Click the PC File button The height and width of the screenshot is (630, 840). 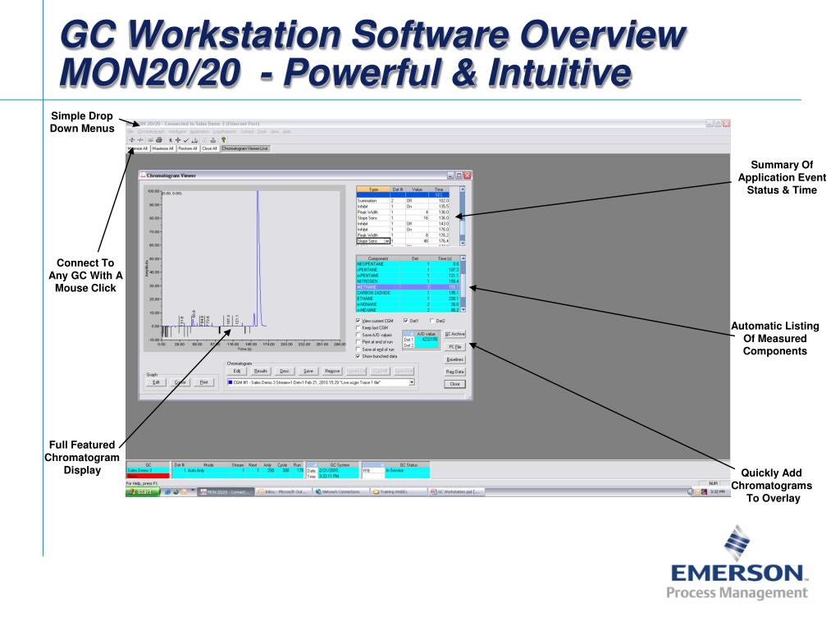(454, 347)
